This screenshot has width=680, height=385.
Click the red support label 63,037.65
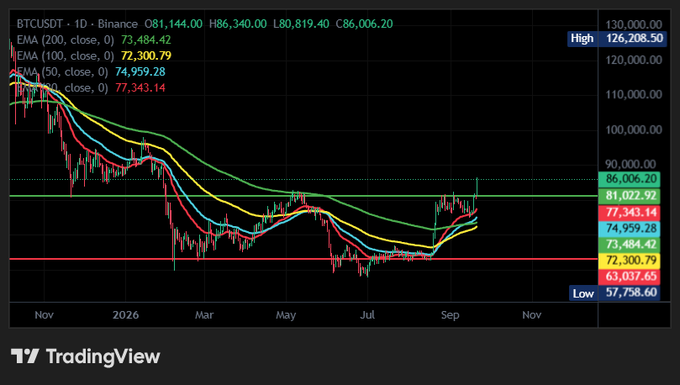629,277
